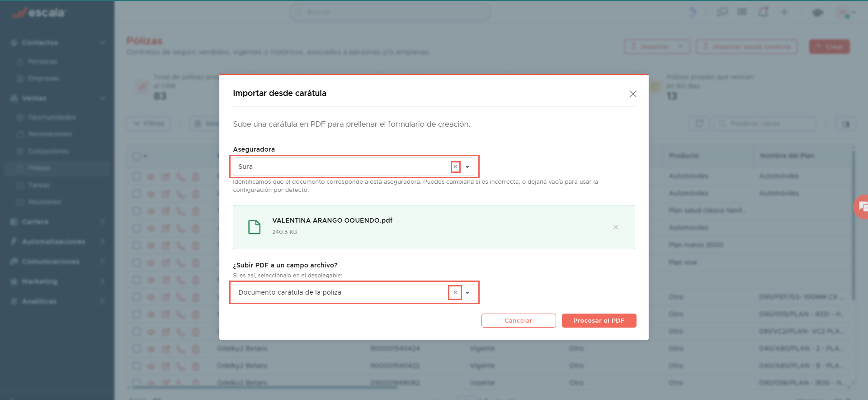Viewport: 868px width, 400px height.
Task: Check the second row checkbox in pólizas table
Action: pyautogui.click(x=137, y=194)
